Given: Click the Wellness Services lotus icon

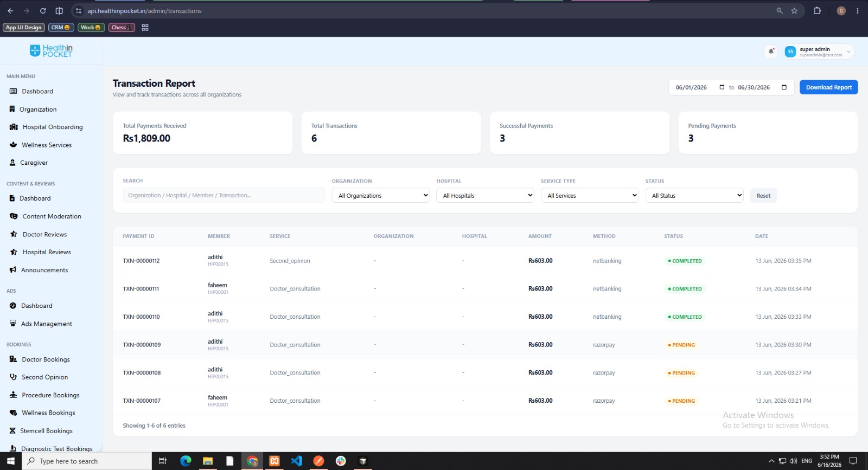Looking at the screenshot, I should (13, 145).
